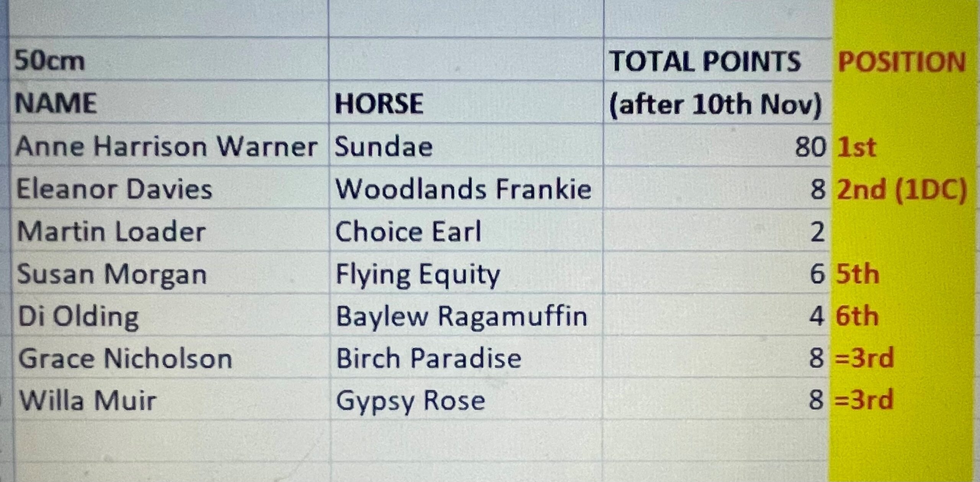Click the Anne Harrison Warner cell
The height and width of the screenshot is (482, 980).
pos(169,145)
